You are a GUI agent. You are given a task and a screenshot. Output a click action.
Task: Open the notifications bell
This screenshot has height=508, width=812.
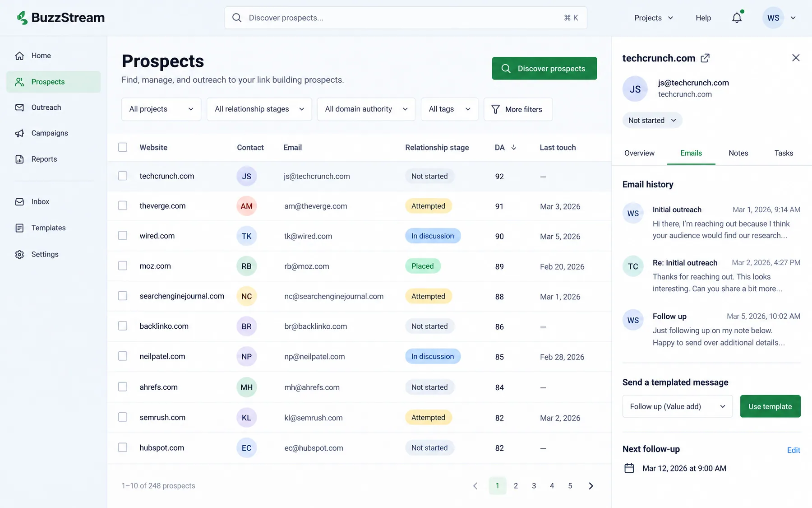click(737, 18)
